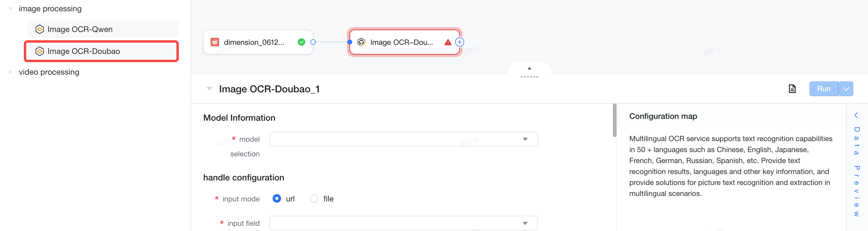Open the input field dropdown
This screenshot has width=868, height=231.
[403, 223]
